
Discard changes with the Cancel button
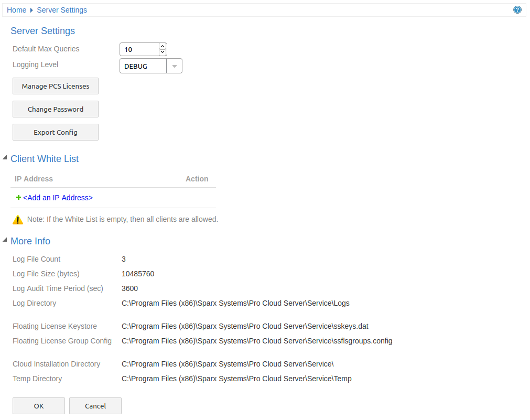tap(95, 406)
